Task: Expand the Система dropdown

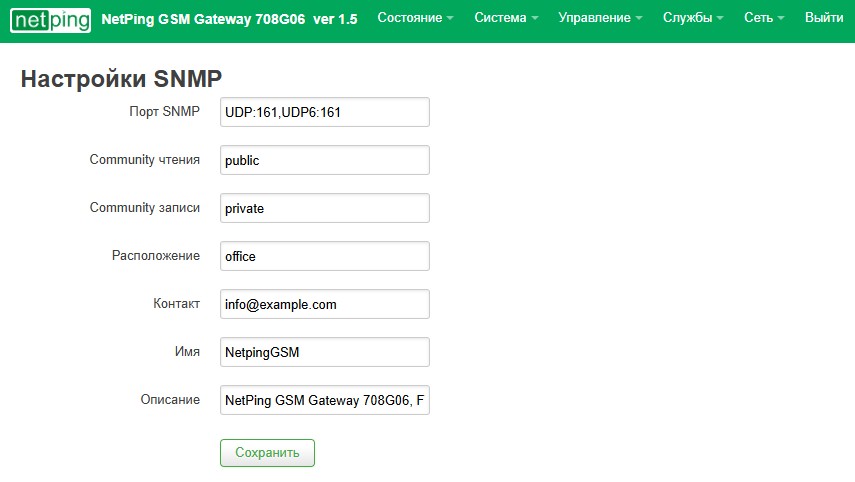Action: 506,18
